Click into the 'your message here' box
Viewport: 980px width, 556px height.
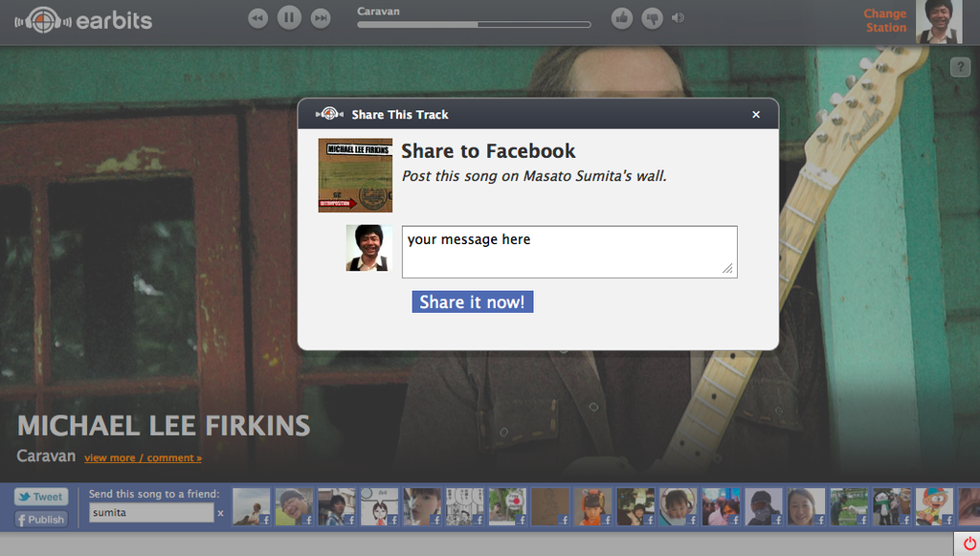click(569, 252)
